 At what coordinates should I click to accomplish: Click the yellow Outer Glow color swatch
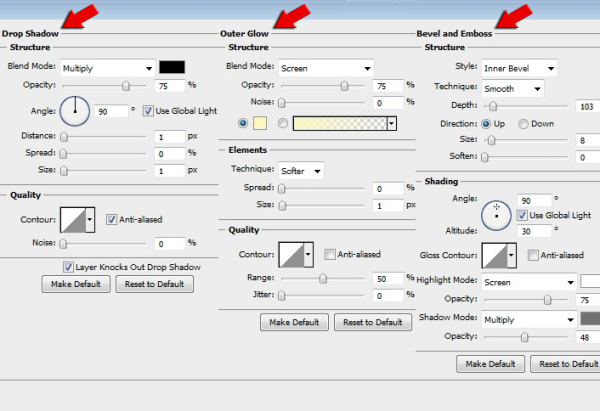259,123
